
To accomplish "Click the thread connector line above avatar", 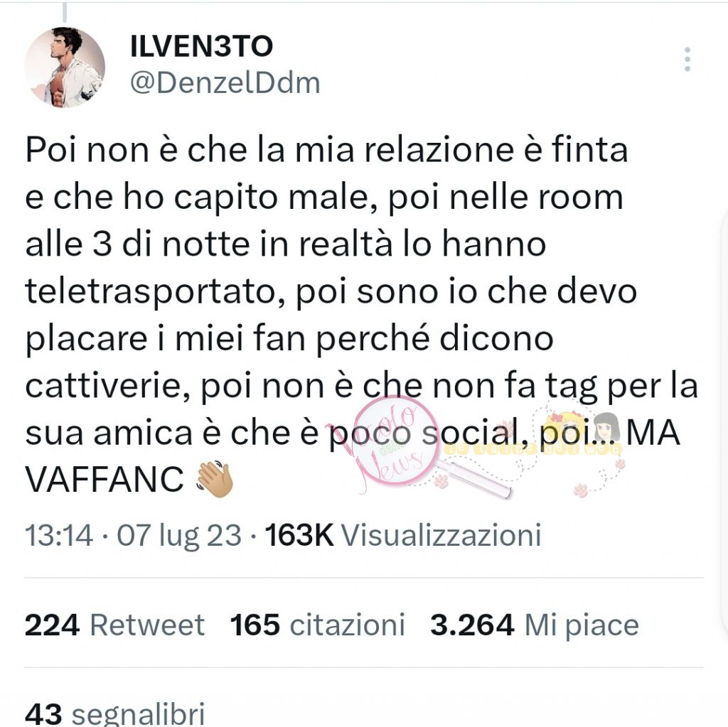I will coord(65,13).
